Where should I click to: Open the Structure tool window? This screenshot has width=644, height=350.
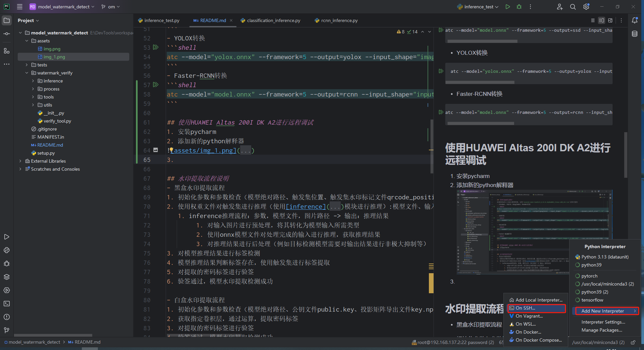point(7,51)
